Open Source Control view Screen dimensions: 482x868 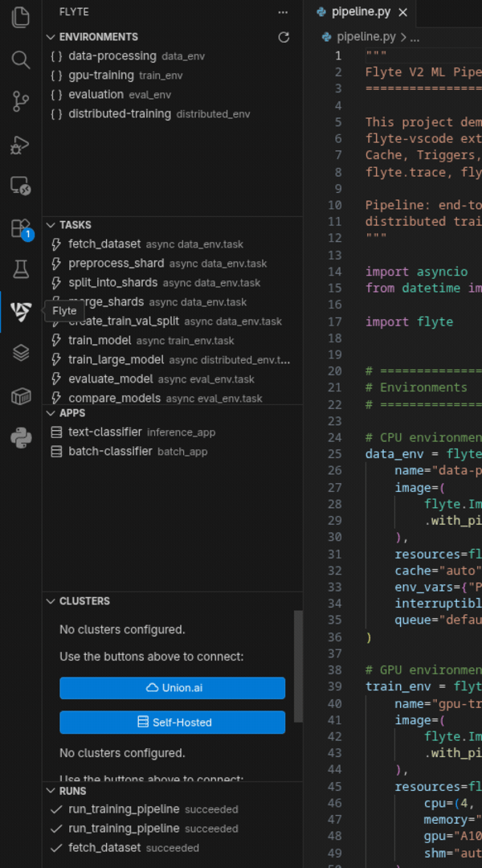click(20, 102)
